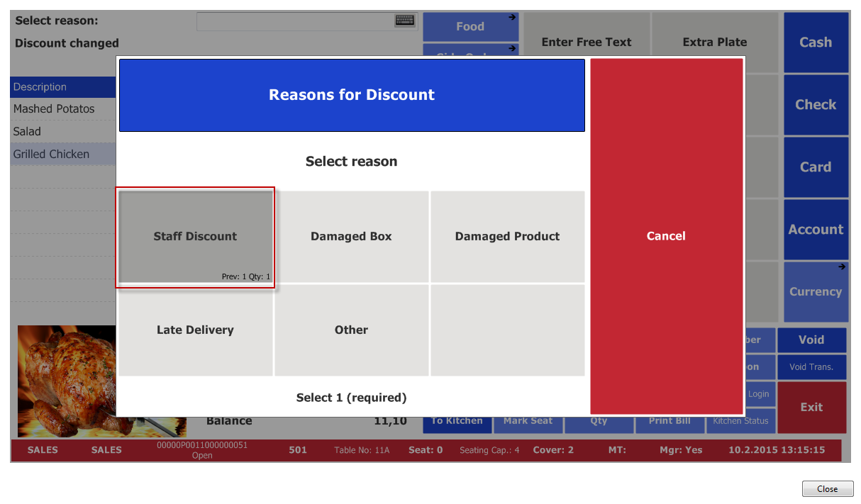The width and height of the screenshot is (861, 504).
Task: Open the Food menu category
Action: (470, 27)
